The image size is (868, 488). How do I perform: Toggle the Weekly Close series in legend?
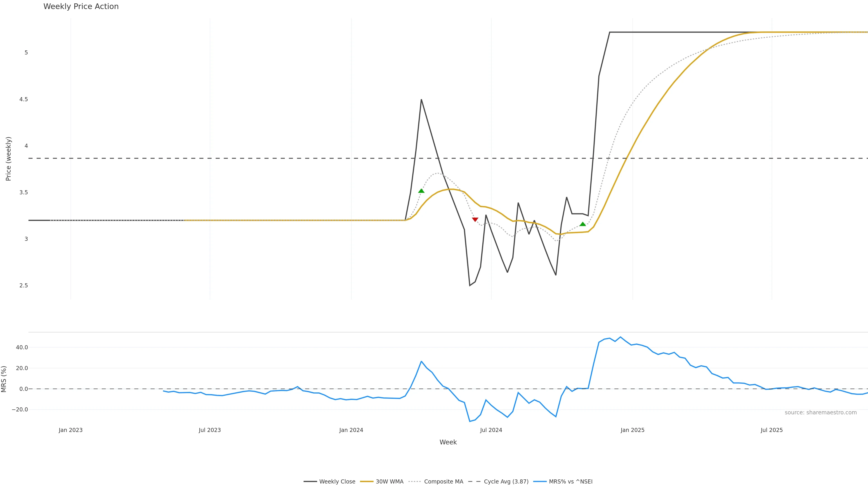click(337, 482)
